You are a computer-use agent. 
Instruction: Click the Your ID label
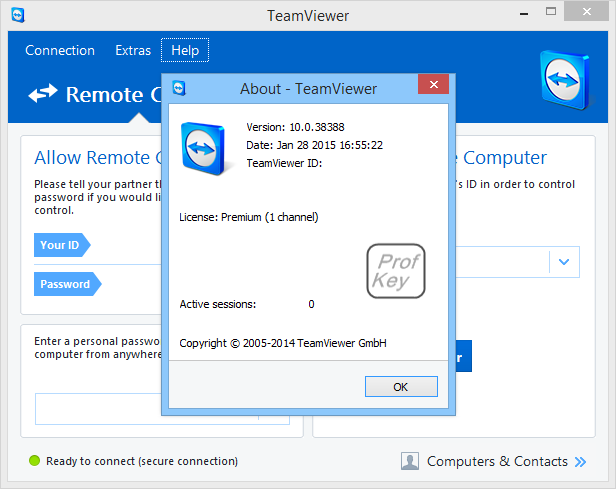(62, 245)
